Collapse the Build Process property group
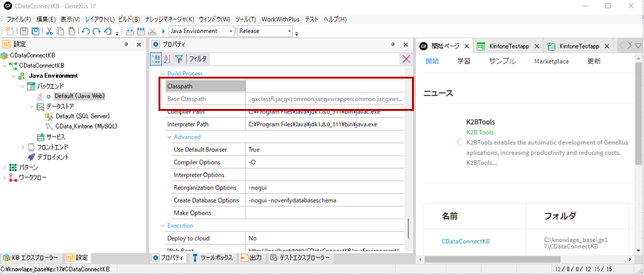The height and width of the screenshot is (275, 644). (x=162, y=74)
